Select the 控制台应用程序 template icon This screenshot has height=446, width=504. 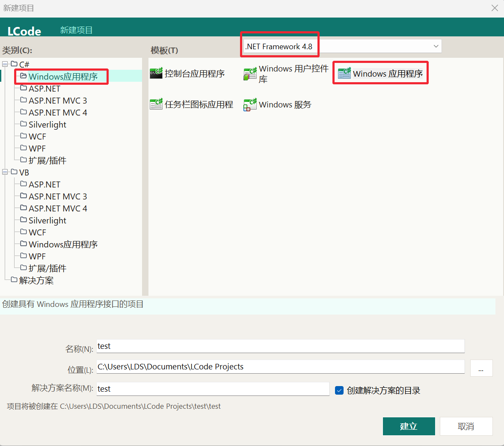coord(156,73)
